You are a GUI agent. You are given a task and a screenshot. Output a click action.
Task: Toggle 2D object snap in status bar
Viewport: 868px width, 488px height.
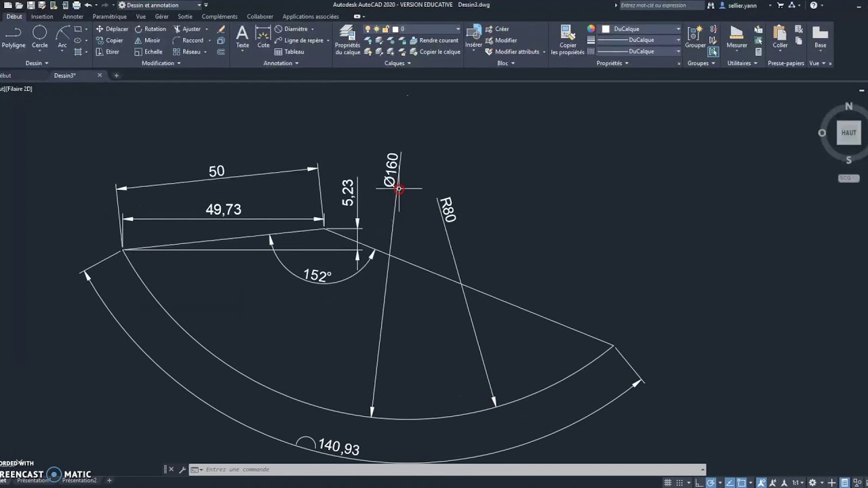741,483
